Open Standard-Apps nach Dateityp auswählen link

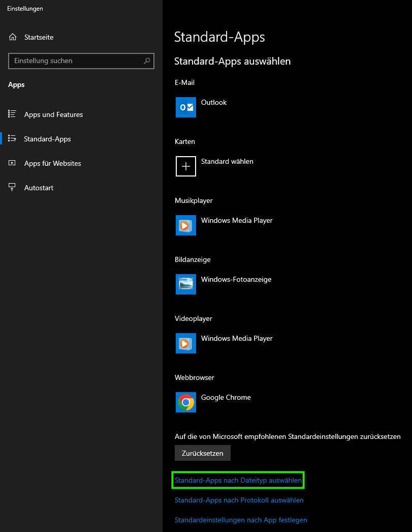click(x=238, y=480)
